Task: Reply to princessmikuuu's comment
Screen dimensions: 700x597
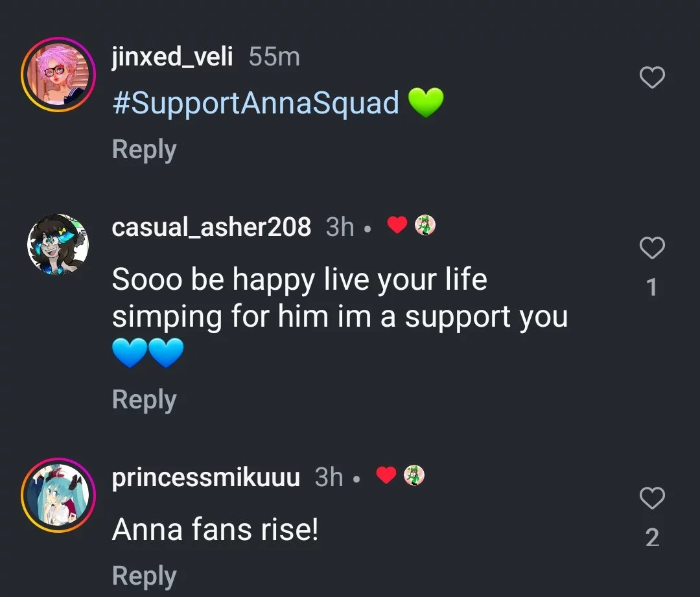Action: [144, 576]
